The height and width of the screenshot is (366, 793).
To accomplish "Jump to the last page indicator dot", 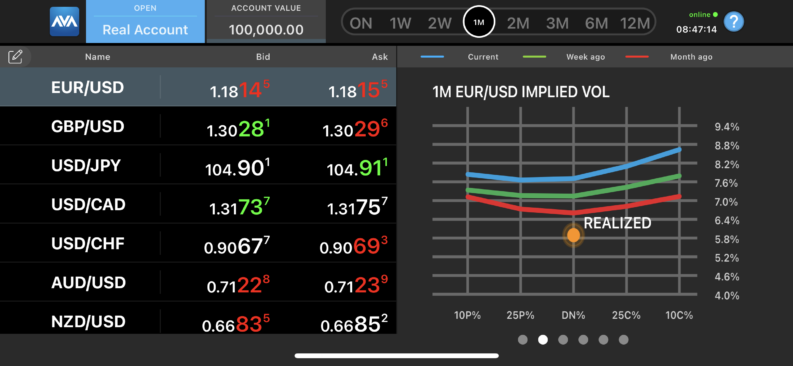I will point(624,340).
